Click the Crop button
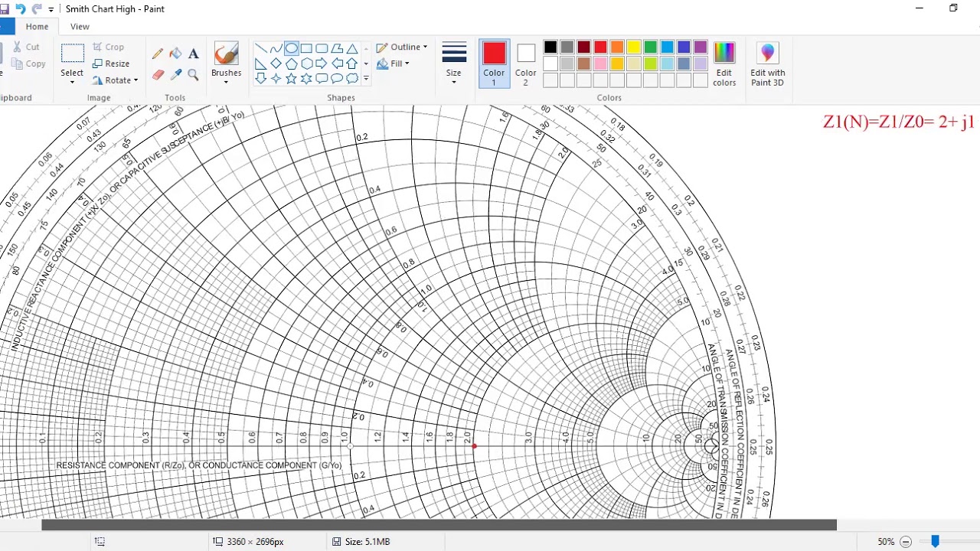This screenshot has width=980, height=551. pyautogui.click(x=108, y=47)
